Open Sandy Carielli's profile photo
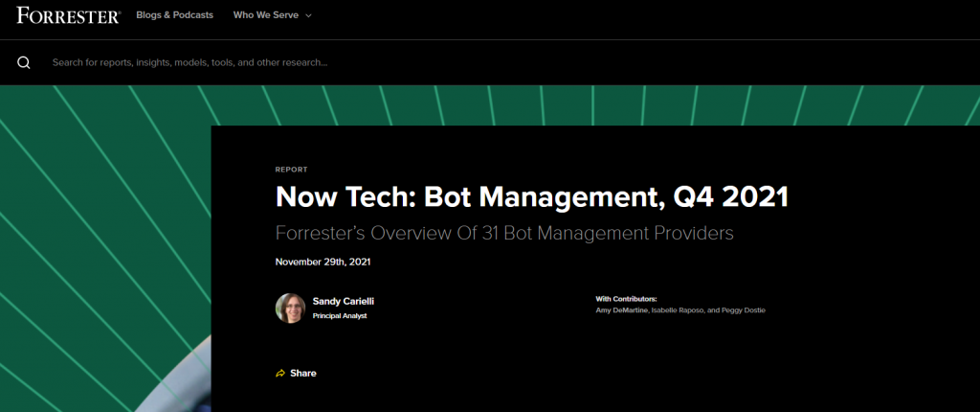This screenshot has height=412, width=980. coord(290,309)
